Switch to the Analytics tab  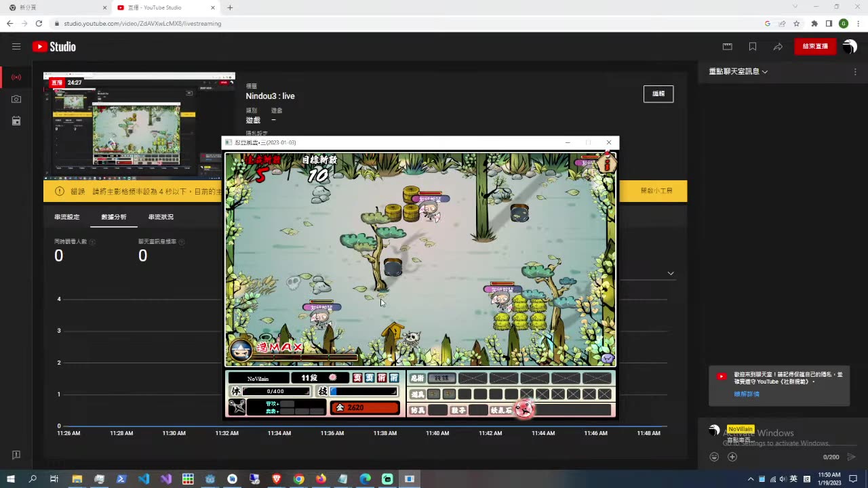point(114,217)
